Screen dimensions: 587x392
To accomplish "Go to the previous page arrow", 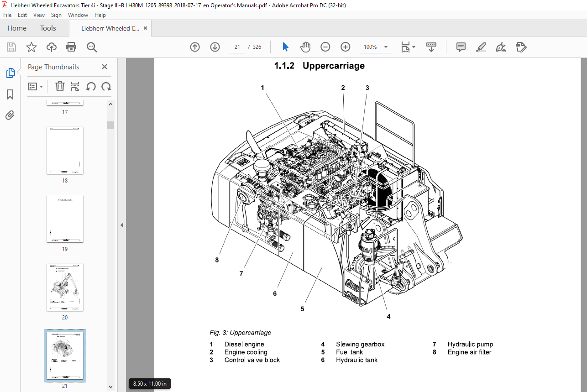I will click(x=195, y=47).
